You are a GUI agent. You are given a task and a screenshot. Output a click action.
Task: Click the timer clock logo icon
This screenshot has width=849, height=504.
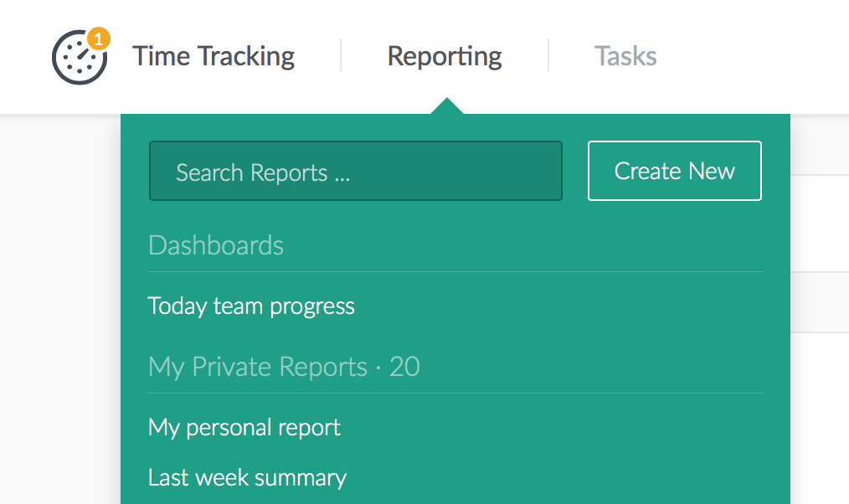tap(78, 59)
